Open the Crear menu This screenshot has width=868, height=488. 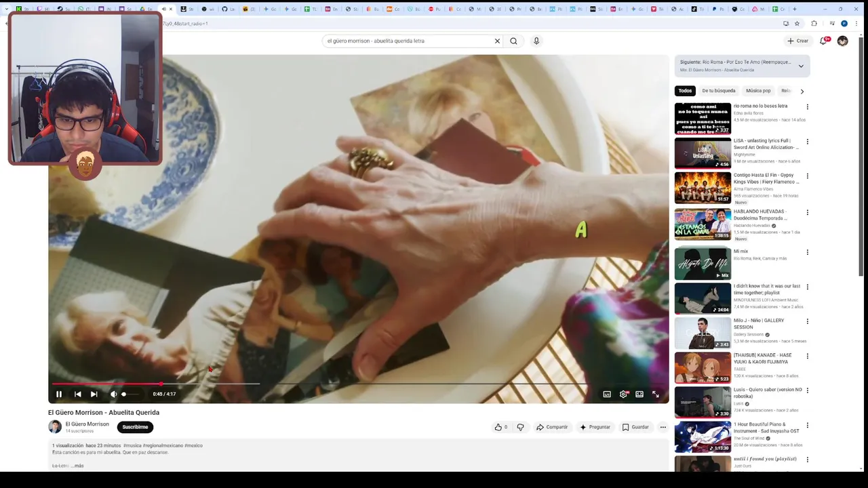click(797, 41)
